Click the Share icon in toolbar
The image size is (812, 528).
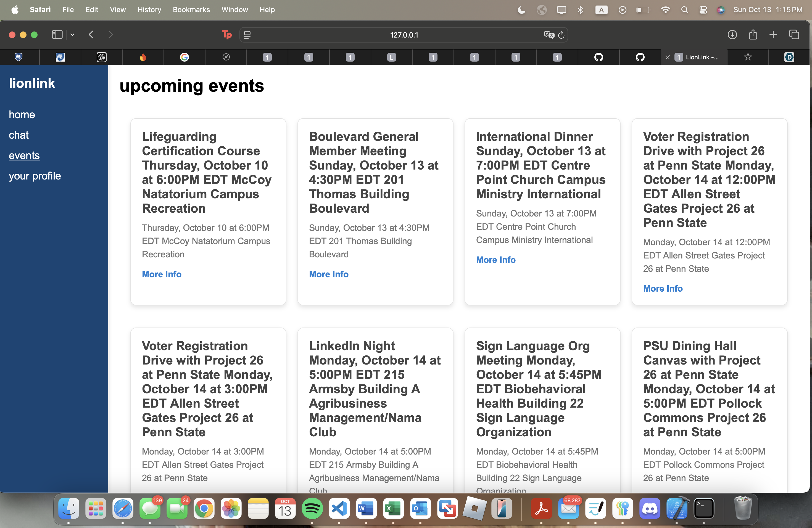coord(753,35)
